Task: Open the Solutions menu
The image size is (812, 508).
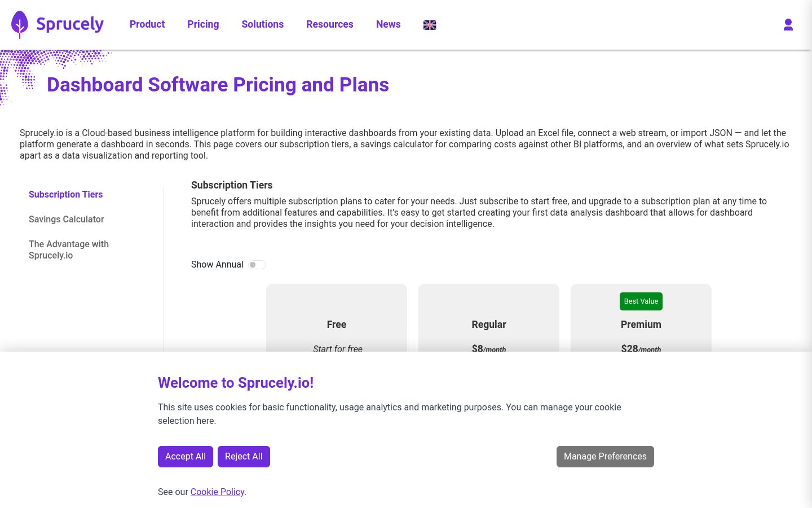Action: [263, 24]
